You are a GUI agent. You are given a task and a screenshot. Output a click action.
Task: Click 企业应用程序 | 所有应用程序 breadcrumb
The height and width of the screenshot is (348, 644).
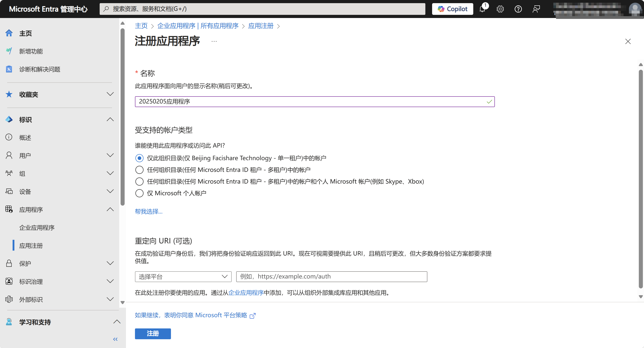[x=198, y=26]
